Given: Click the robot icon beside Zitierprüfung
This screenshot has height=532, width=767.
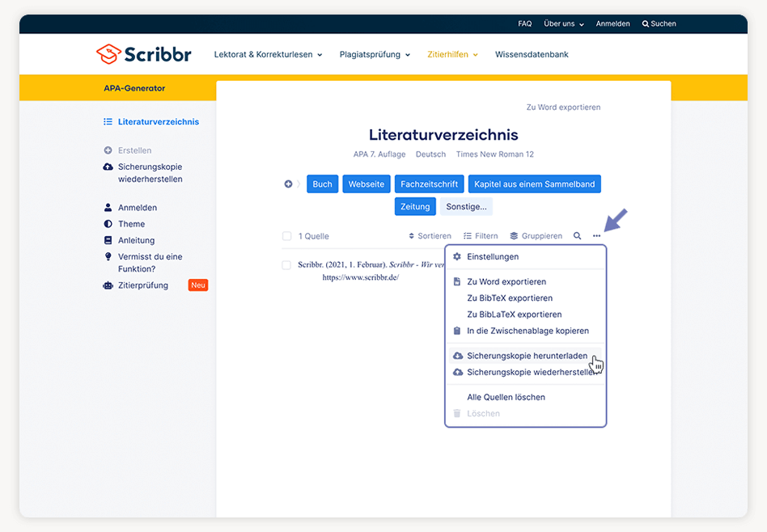Looking at the screenshot, I should coord(108,285).
